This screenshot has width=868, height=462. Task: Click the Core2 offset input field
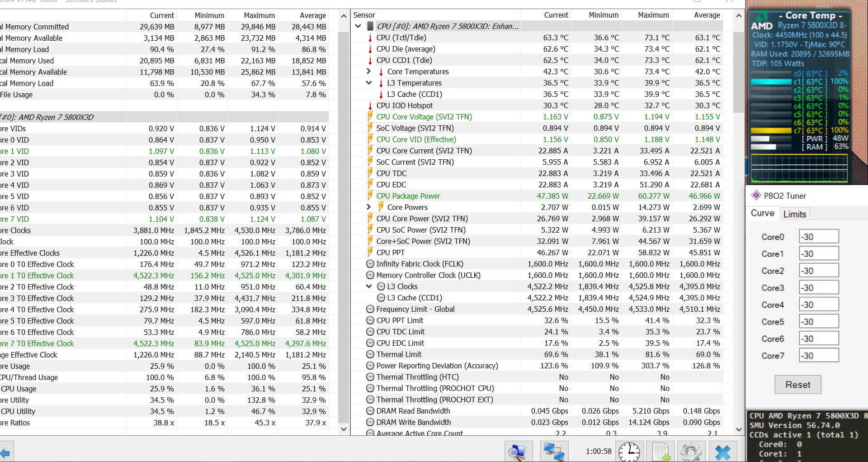(x=819, y=271)
